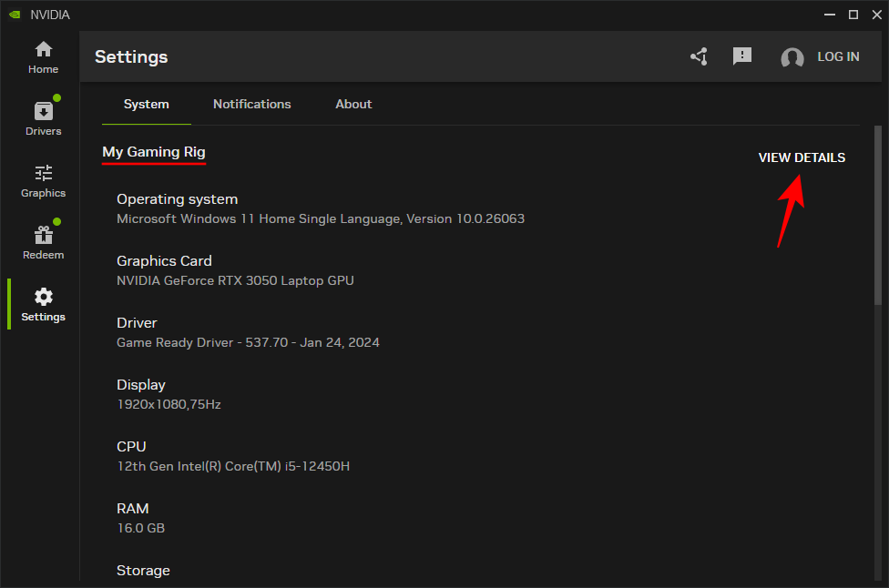
Task: Click the share icon in header
Action: (699, 56)
